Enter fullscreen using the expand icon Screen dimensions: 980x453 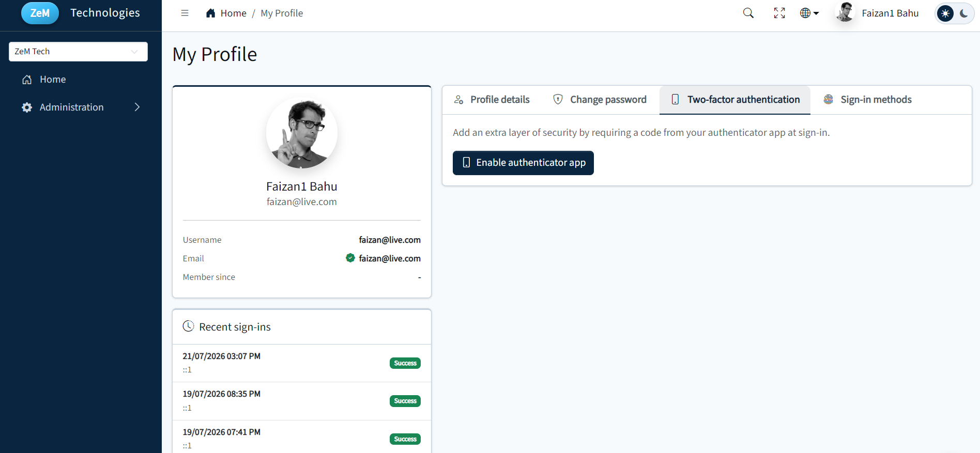(779, 13)
